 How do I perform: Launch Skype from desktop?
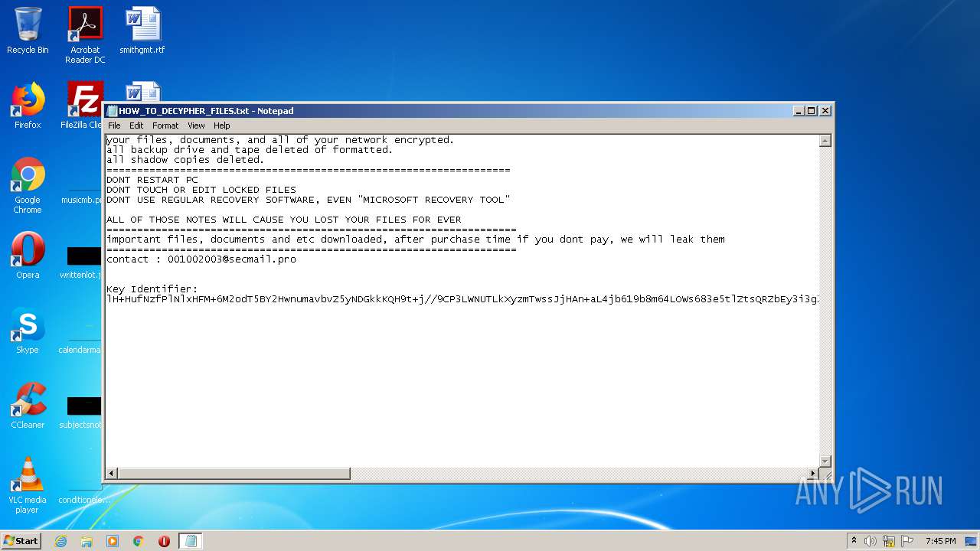[28, 331]
